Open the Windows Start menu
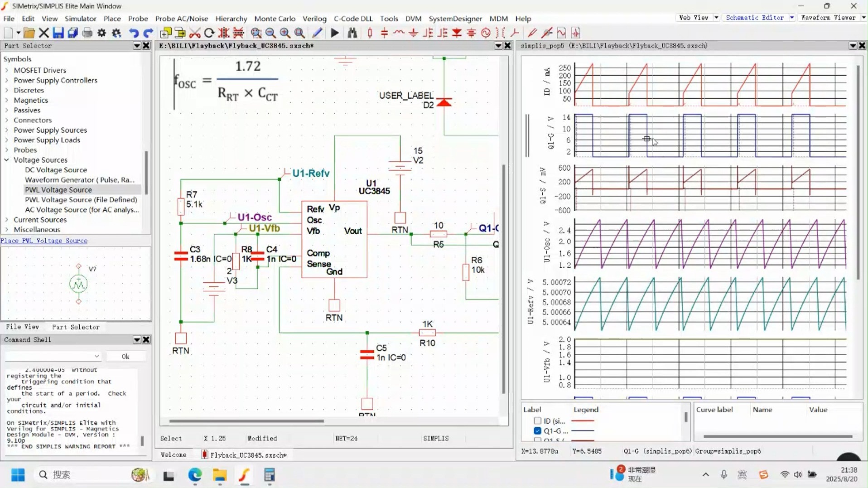The width and height of the screenshot is (868, 488). pyautogui.click(x=18, y=474)
